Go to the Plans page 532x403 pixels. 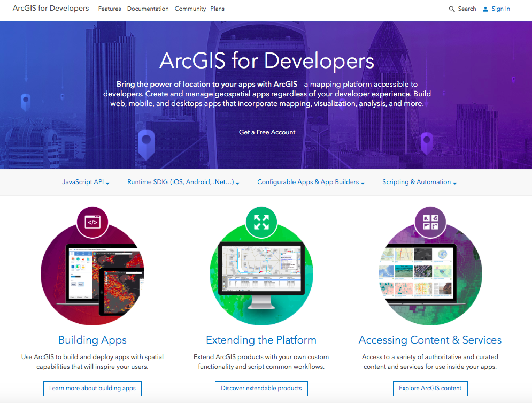[x=218, y=9]
